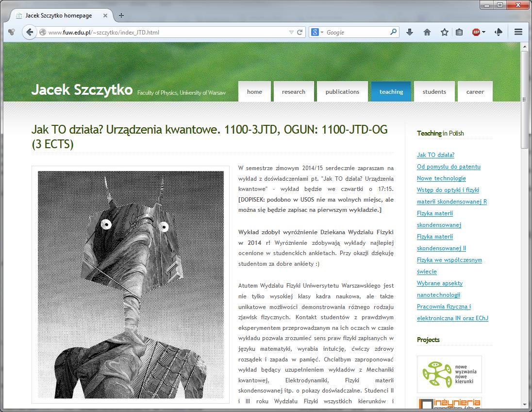Click into the Google search field

tap(357, 32)
